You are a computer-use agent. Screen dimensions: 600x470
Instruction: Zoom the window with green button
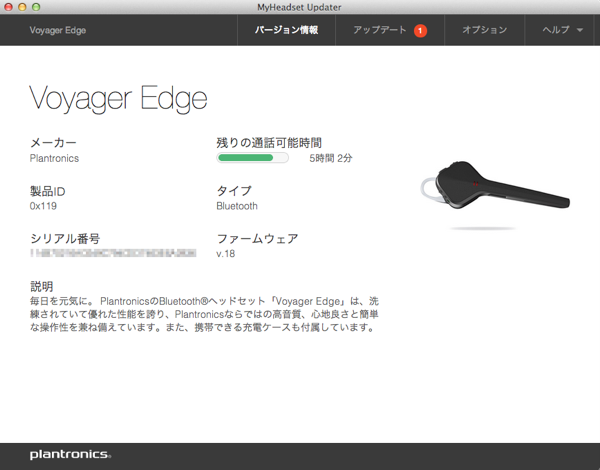(36, 7)
